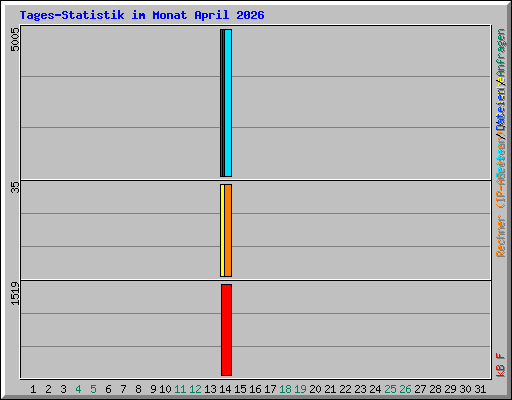Click day label 8 on the x-axis
This screenshot has height=400, width=512.
coord(138,389)
